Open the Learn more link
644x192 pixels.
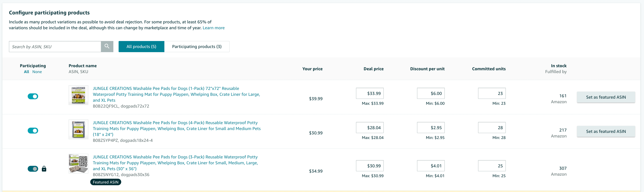(213, 28)
